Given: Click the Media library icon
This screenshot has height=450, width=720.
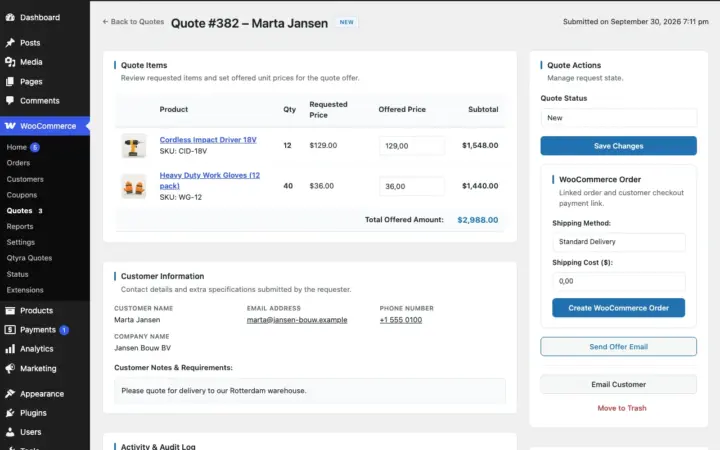Looking at the screenshot, I should click(10, 62).
